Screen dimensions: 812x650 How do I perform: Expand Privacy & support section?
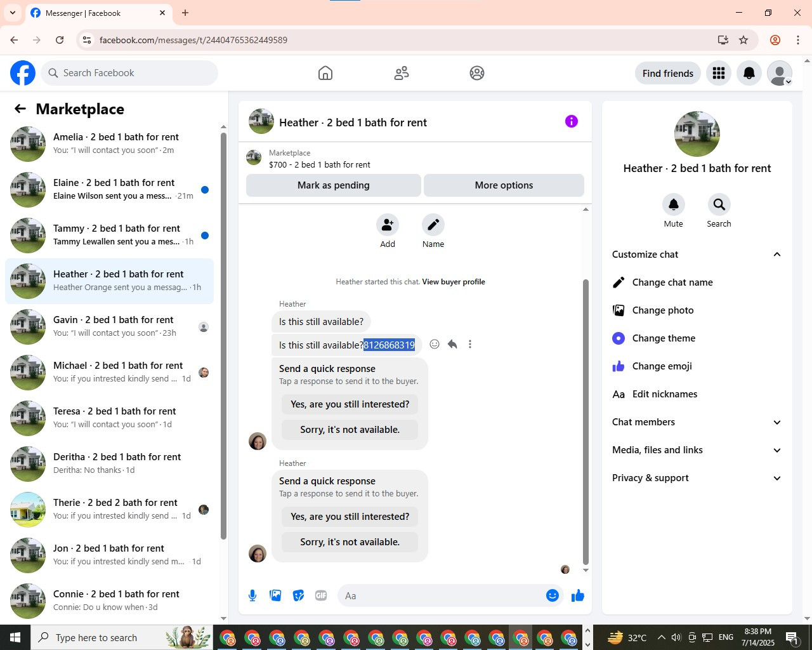tap(697, 478)
